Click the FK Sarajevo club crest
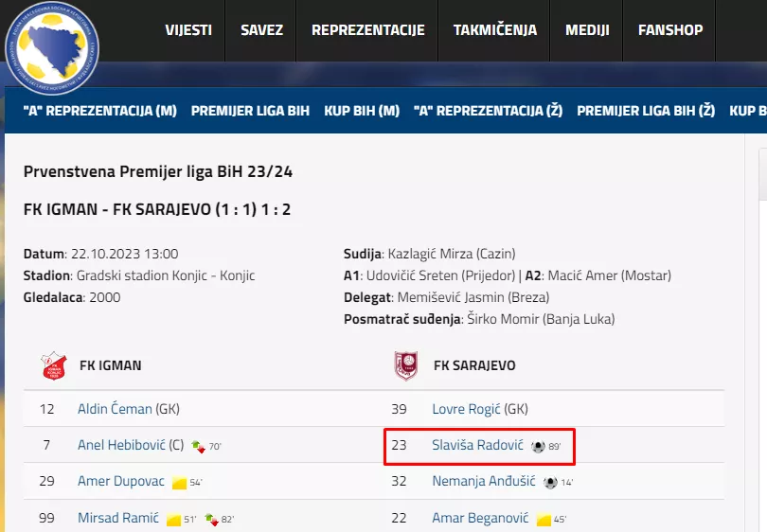 click(405, 365)
